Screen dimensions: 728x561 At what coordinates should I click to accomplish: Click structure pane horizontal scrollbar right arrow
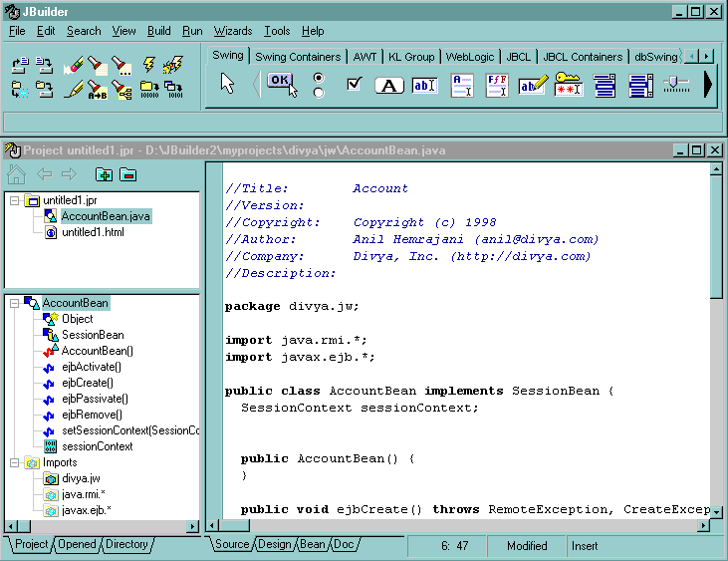[x=192, y=527]
